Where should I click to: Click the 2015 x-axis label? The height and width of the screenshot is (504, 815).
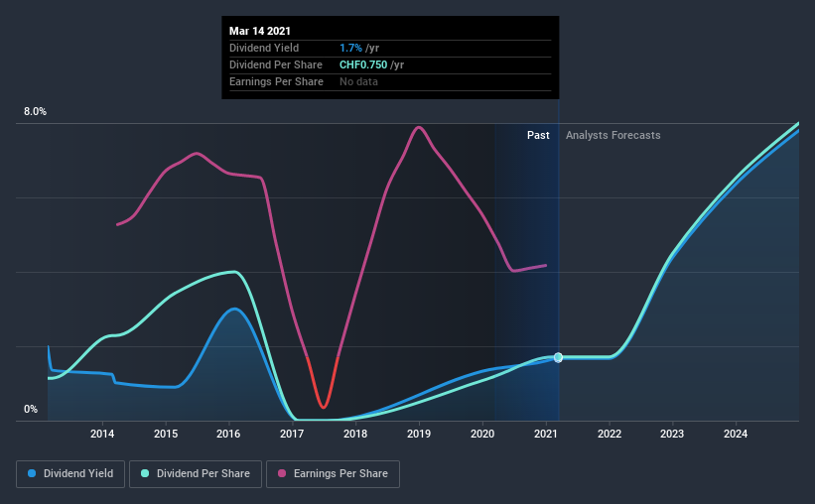pyautogui.click(x=166, y=434)
